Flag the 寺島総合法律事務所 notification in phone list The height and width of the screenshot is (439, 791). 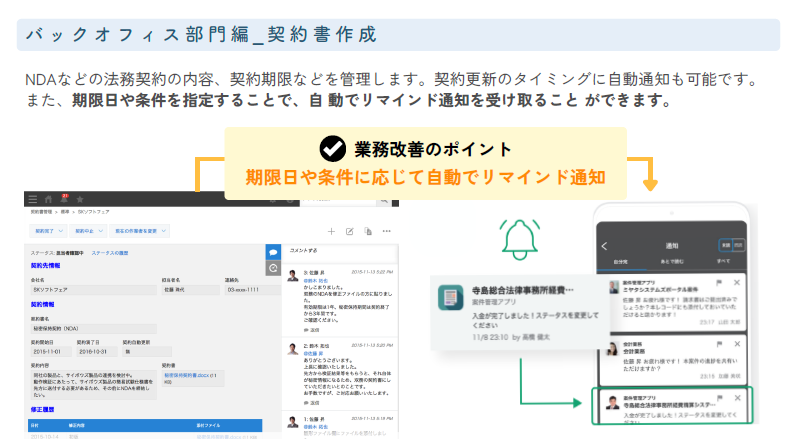(719, 398)
